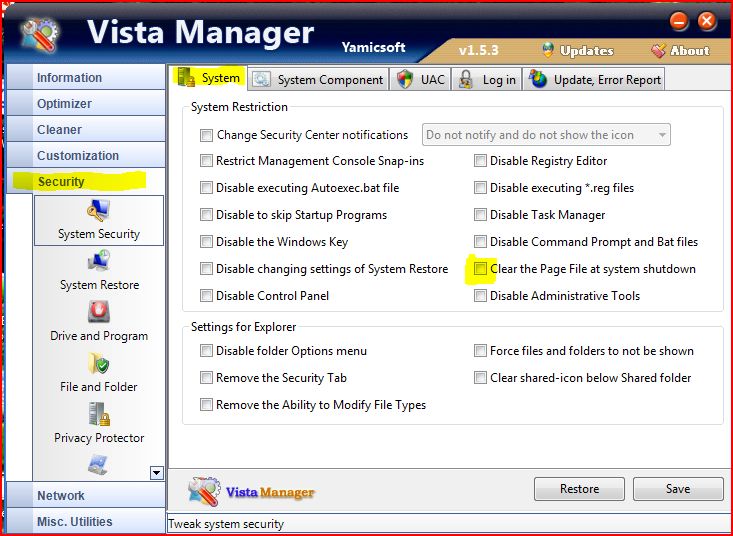The width and height of the screenshot is (733, 536).
Task: Click the About icon
Action: pos(659,50)
